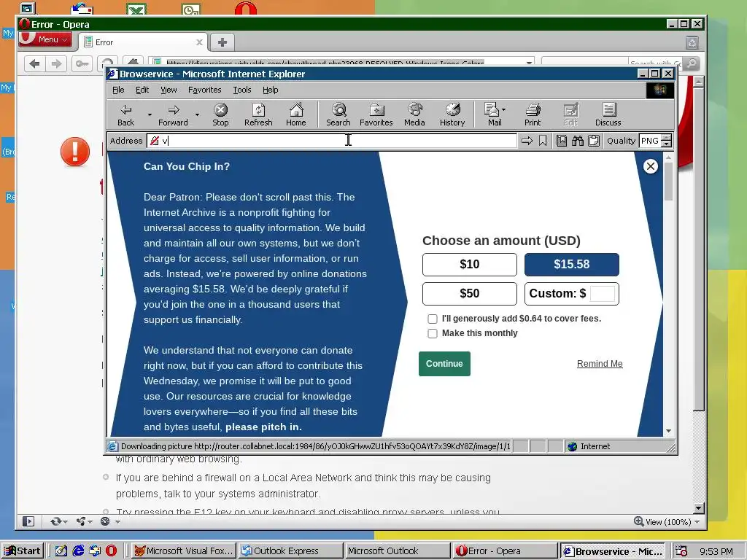This screenshot has width=747, height=560.
Task: Click the clipboard icon beside Quality
Action: [594, 141]
